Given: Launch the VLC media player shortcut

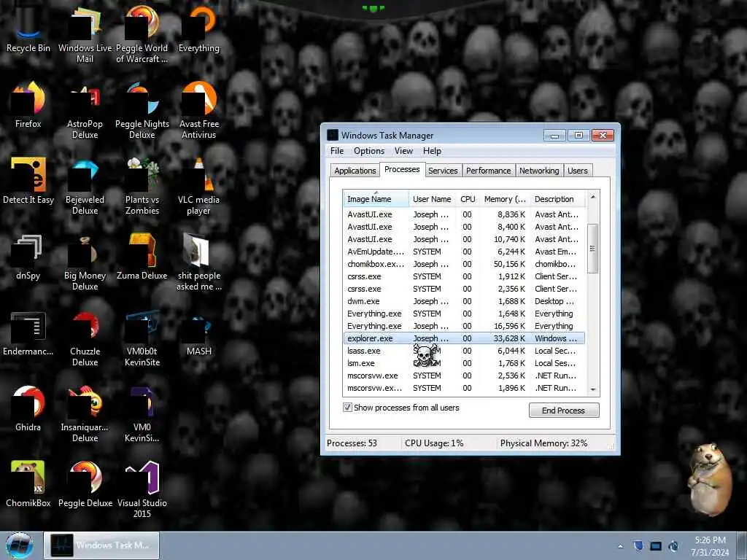Looking at the screenshot, I should tap(198, 184).
